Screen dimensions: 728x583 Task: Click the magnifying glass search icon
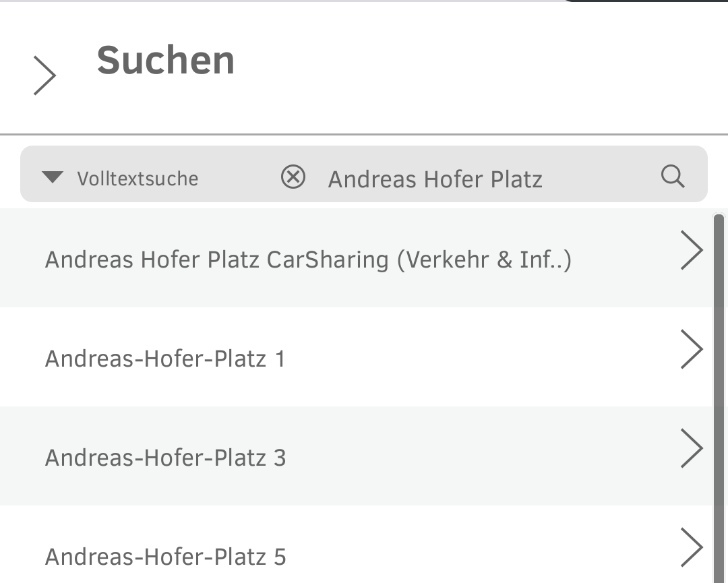pyautogui.click(x=672, y=177)
